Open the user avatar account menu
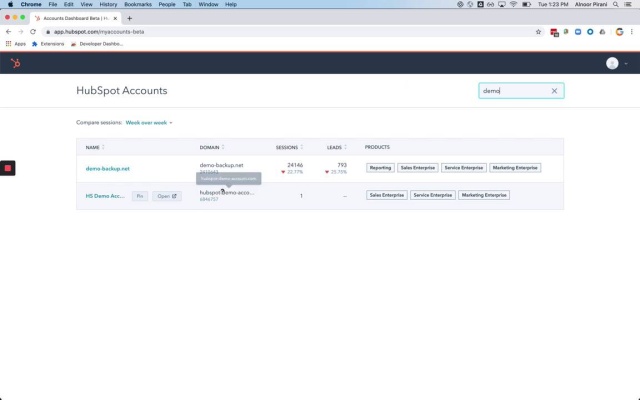The height and width of the screenshot is (400, 640). pyautogui.click(x=616, y=63)
